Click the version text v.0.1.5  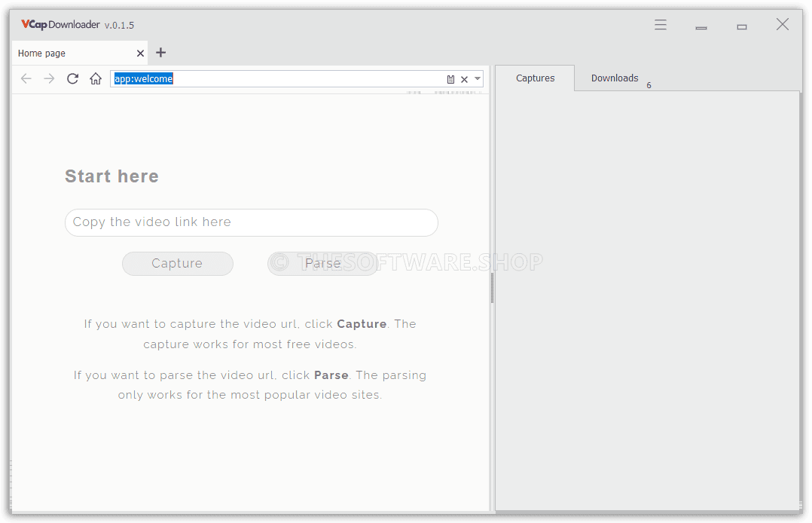(119, 25)
